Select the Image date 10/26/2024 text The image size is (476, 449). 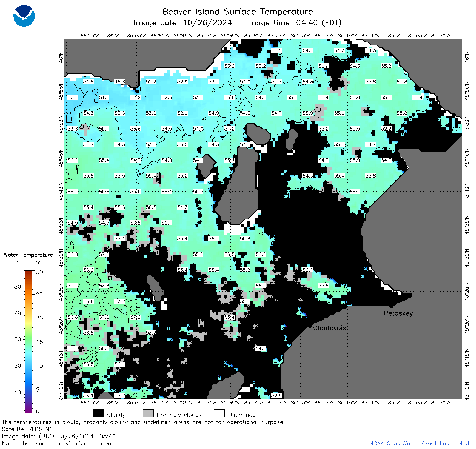[182, 23]
